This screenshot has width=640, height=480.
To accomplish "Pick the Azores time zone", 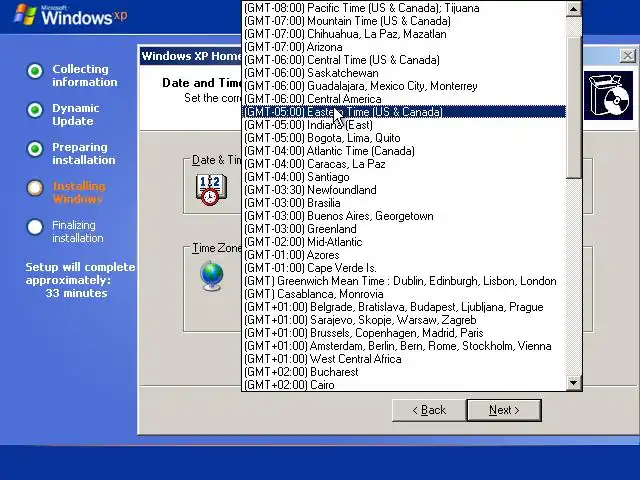I will tap(404, 255).
